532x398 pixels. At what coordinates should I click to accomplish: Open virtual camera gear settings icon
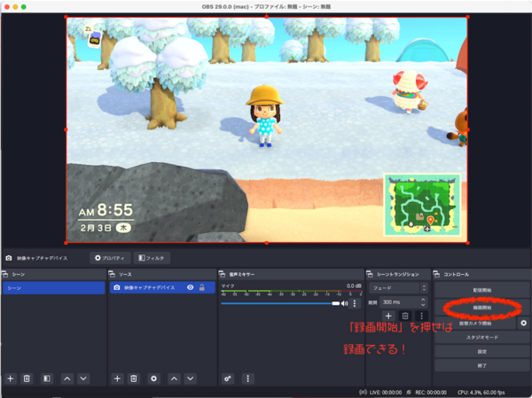tap(523, 323)
